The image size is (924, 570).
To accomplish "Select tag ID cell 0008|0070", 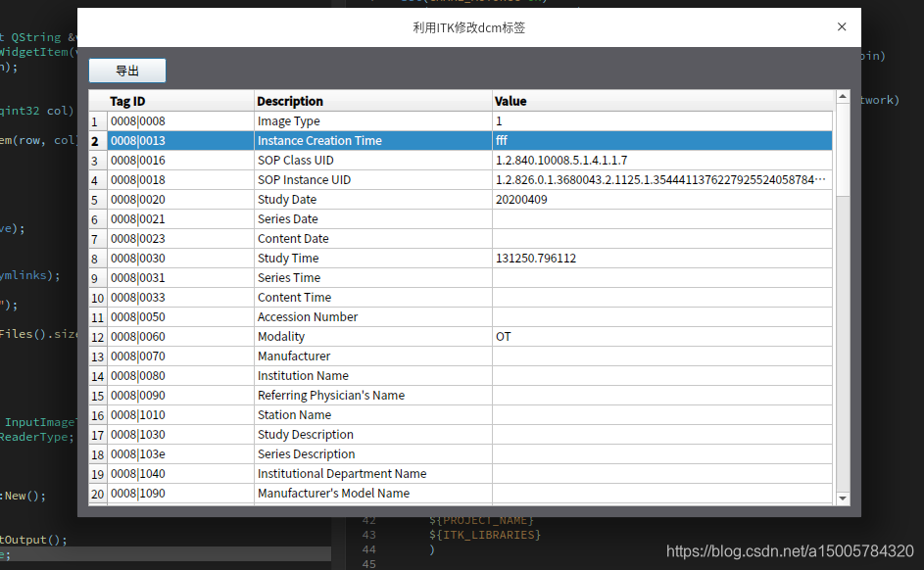I will [x=181, y=356].
